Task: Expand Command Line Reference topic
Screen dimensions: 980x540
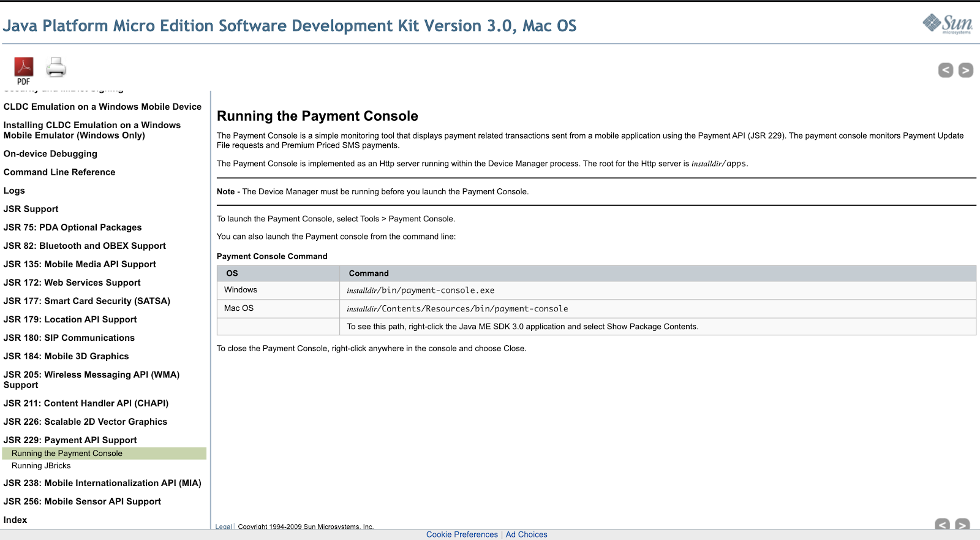Action: click(59, 172)
